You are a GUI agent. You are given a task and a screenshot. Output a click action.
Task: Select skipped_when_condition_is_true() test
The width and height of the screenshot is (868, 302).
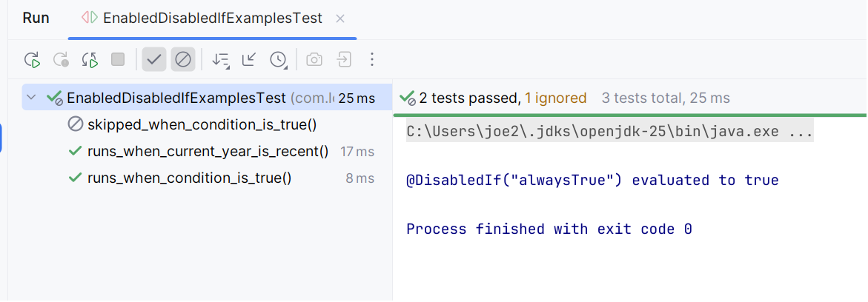[x=202, y=125]
